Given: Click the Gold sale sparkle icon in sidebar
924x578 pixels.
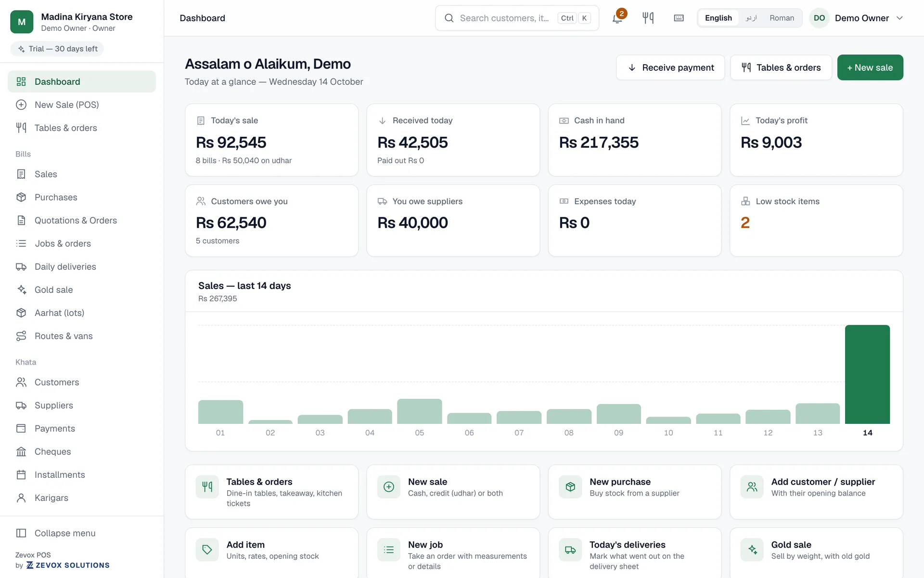Looking at the screenshot, I should click(x=21, y=289).
